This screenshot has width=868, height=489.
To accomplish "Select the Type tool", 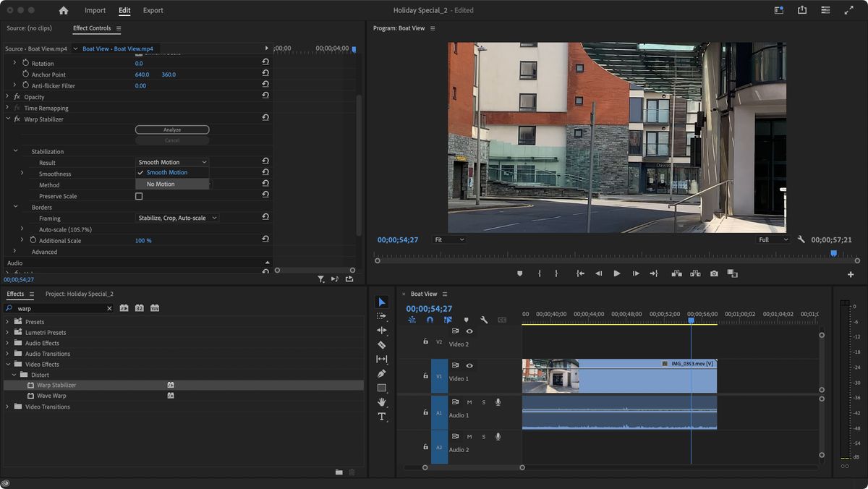I will [x=383, y=416].
